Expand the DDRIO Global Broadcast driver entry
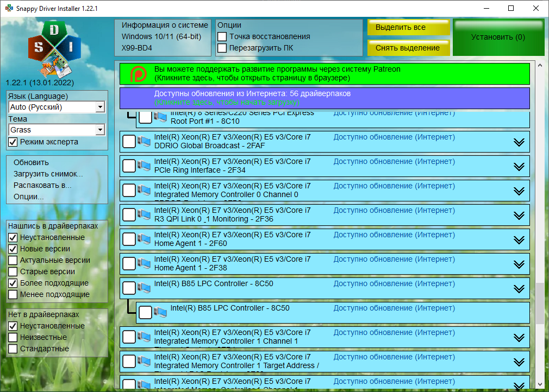 pos(519,142)
